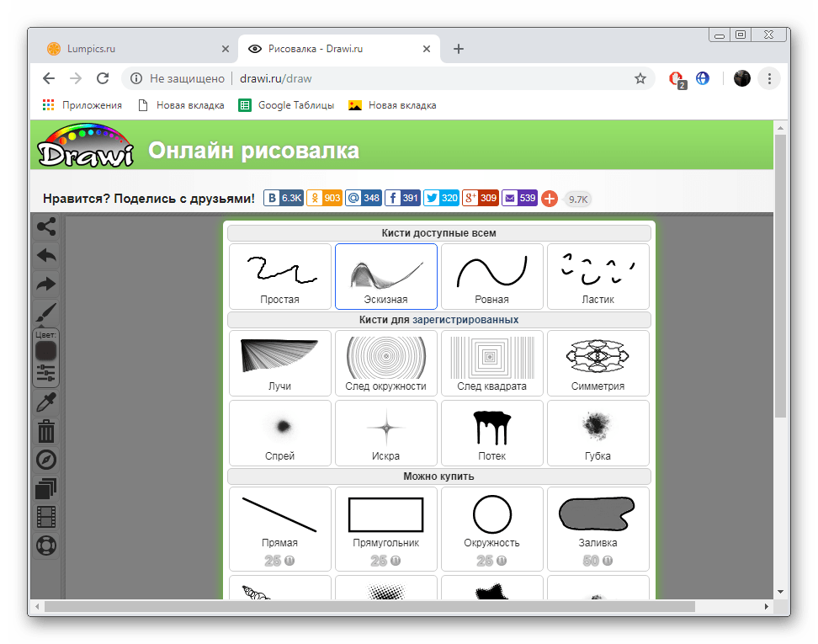Click the trash can to clear canvas
Screen dimensions: 818x644
click(x=46, y=432)
